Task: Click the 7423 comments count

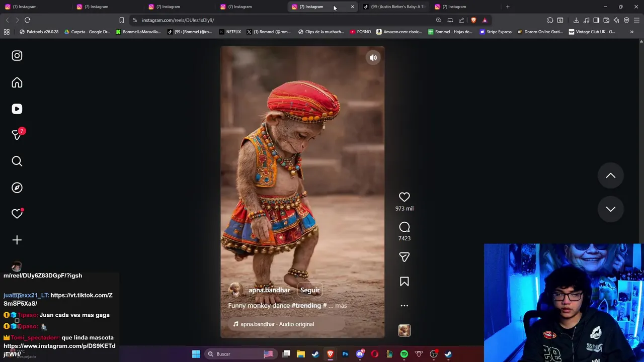Action: pos(405,238)
